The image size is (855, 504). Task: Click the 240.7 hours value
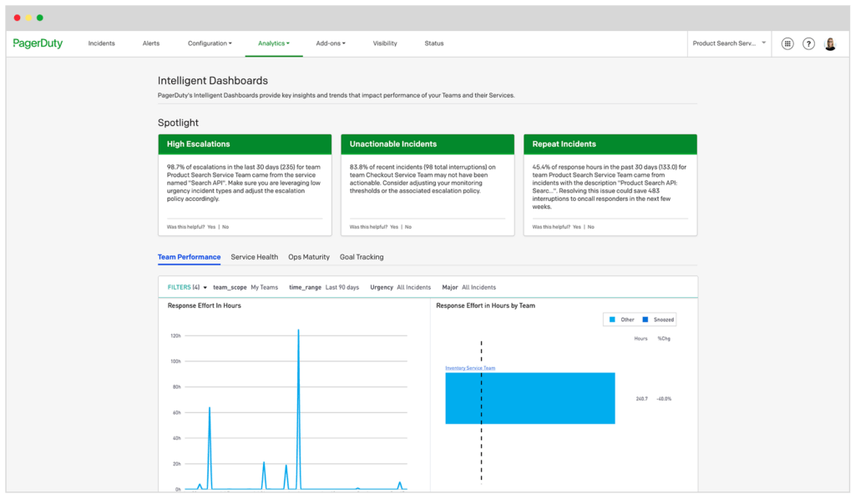coord(642,400)
